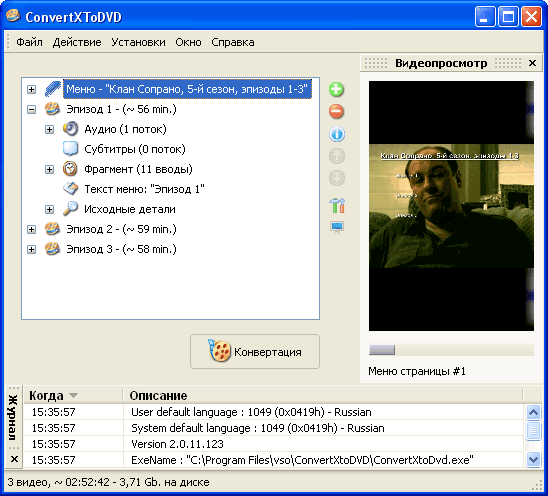Click the vertical Журнал tab label
The image size is (548, 496).
(x=13, y=417)
